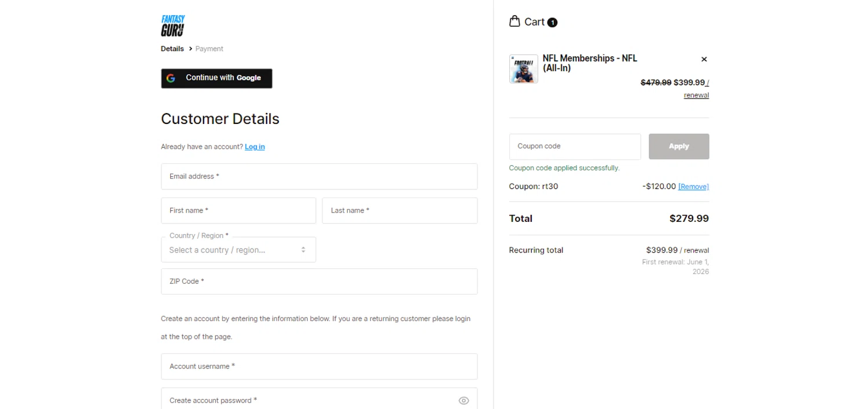868x409 pixels.
Task: Click the Coupon code input box
Action: click(x=575, y=147)
